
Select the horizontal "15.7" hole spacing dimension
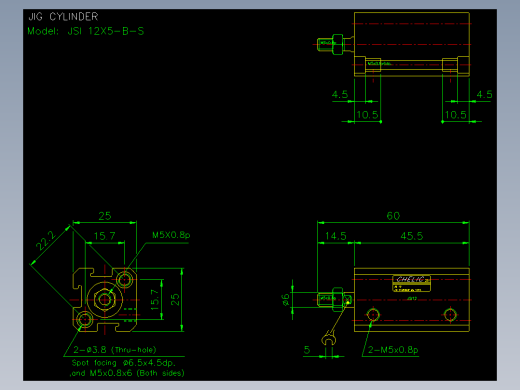tap(105, 236)
